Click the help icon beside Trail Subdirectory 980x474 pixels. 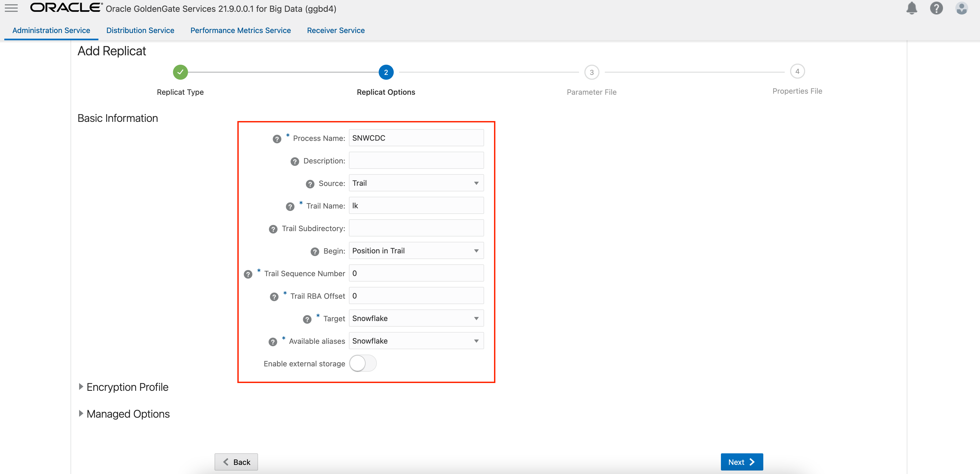click(273, 229)
